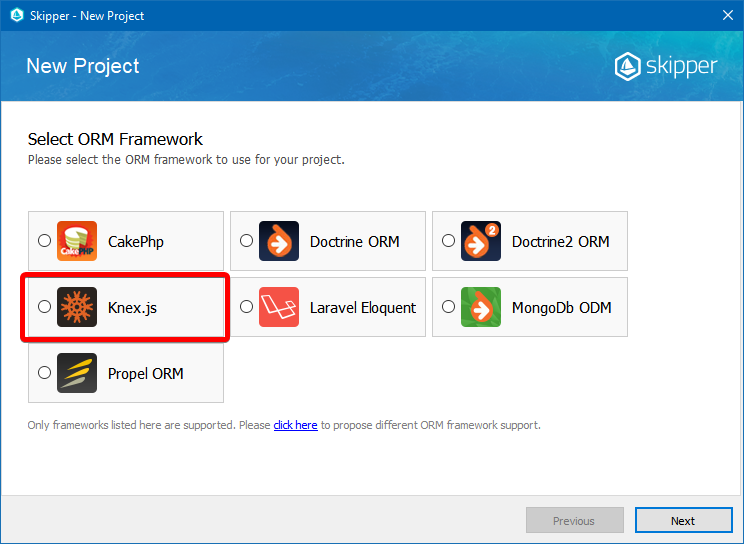
Task: Click the Skipper app icon in title bar
Action: (17, 15)
